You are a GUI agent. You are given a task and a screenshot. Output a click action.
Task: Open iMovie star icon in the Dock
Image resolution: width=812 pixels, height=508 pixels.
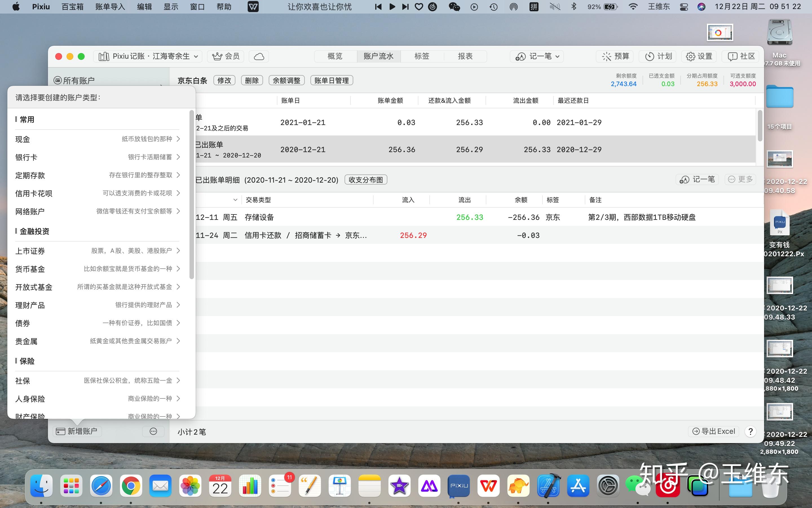point(399,486)
